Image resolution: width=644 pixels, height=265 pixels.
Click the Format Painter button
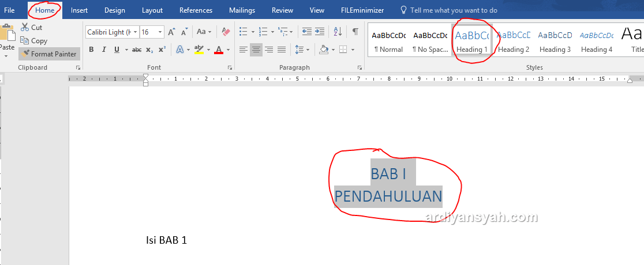(x=50, y=54)
